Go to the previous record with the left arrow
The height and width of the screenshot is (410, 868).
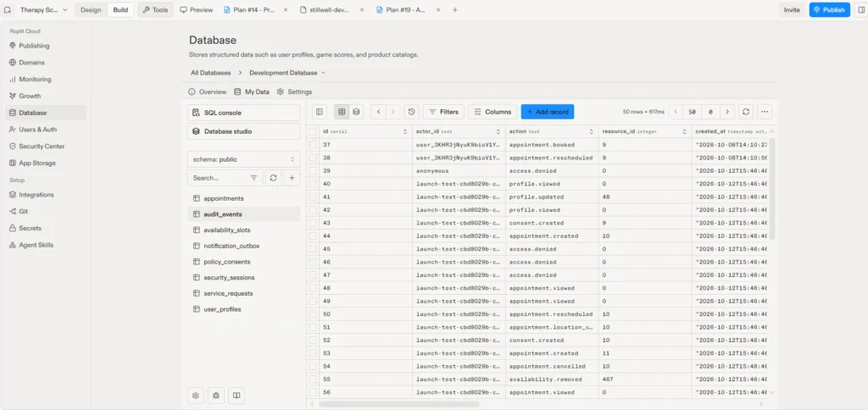(379, 112)
